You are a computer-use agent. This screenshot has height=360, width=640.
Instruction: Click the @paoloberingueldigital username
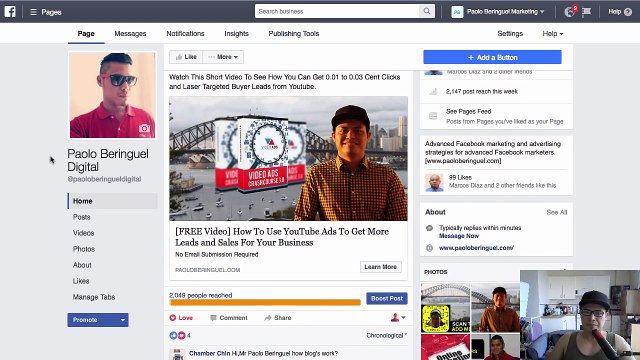coord(104,179)
